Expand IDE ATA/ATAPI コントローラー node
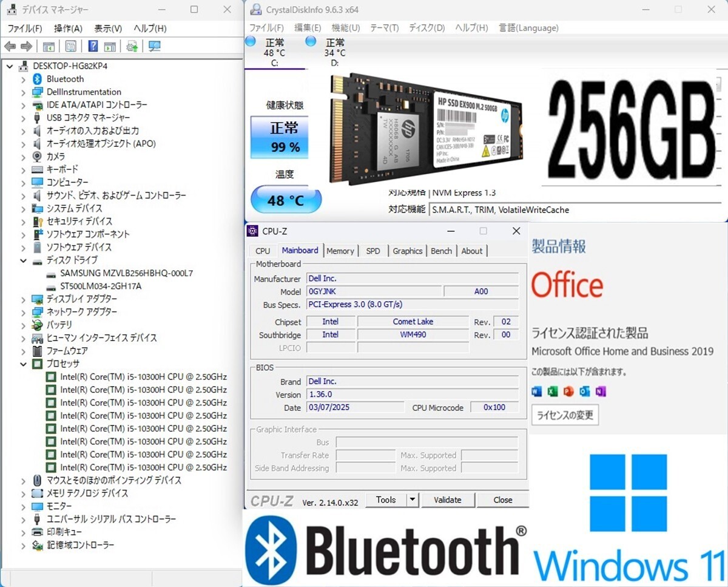The width and height of the screenshot is (728, 587). coord(23,105)
